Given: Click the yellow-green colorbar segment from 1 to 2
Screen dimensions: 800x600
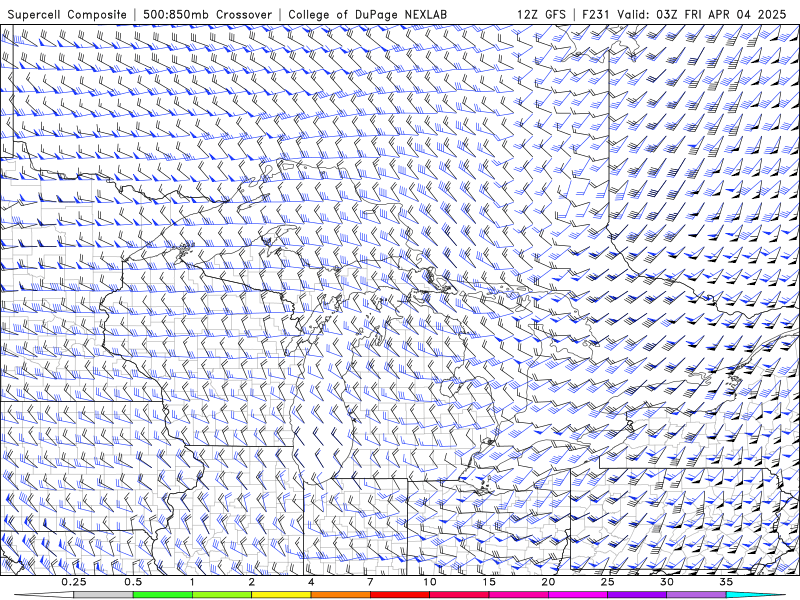Looking at the screenshot, I should pyautogui.click(x=222, y=595).
